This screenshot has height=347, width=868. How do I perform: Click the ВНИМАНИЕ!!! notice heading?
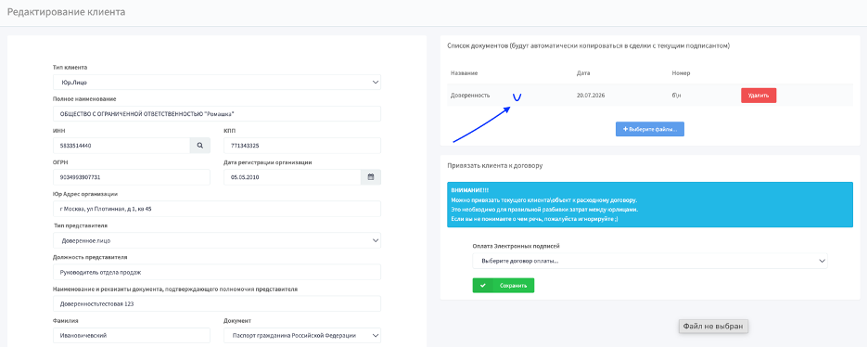click(470, 189)
